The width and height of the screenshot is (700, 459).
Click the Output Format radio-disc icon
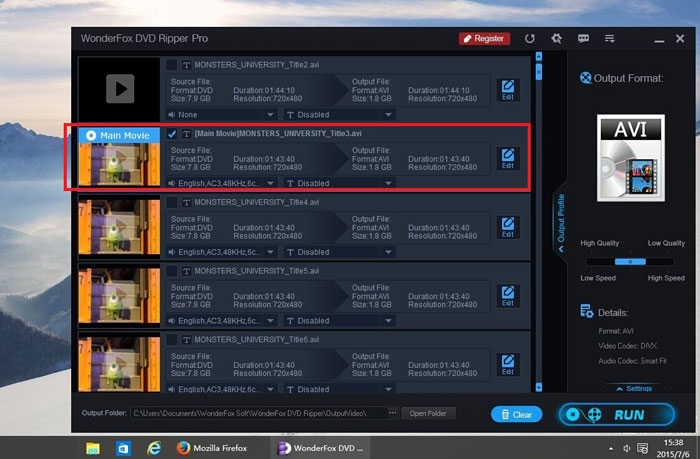585,78
